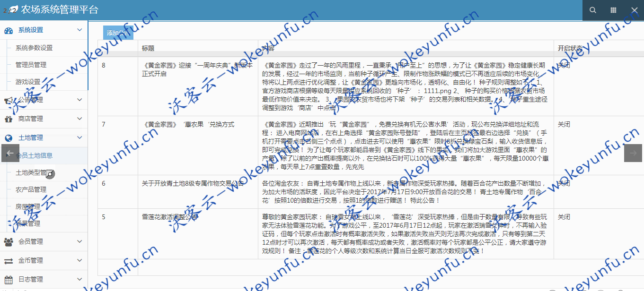Open 农产品管理 submenu item
Image resolution: width=644 pixels, height=291 pixels.
point(31,189)
